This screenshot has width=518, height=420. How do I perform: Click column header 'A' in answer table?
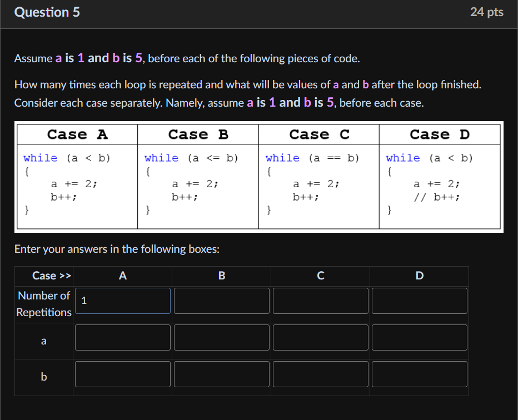pos(123,276)
